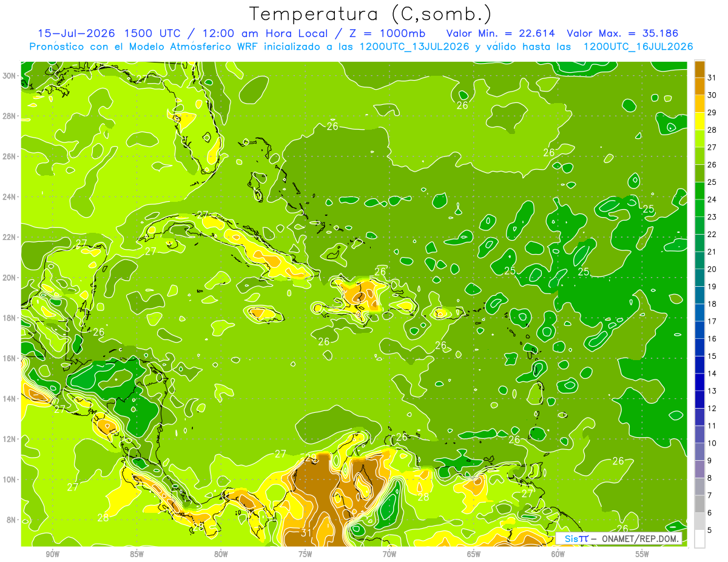Click the legend scale value 24
Viewport: 728px width, 562px height.
tap(712, 199)
